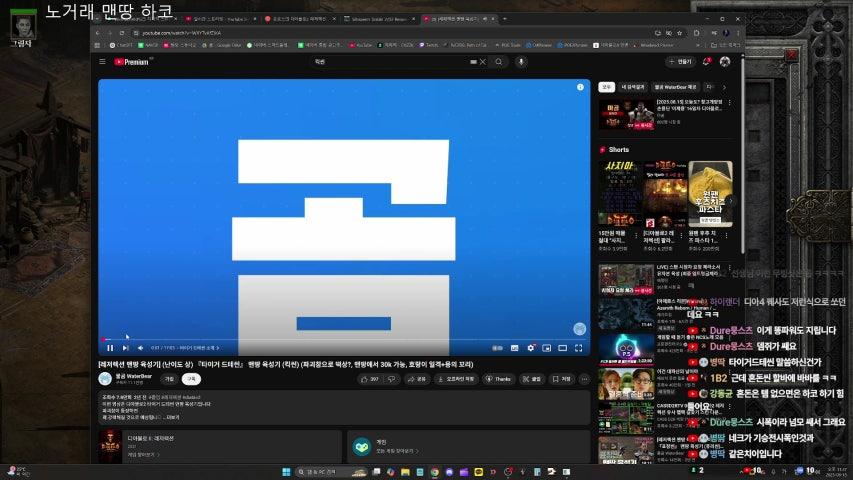
Task: Click the Subscribed (구독) button
Action: coord(191,379)
